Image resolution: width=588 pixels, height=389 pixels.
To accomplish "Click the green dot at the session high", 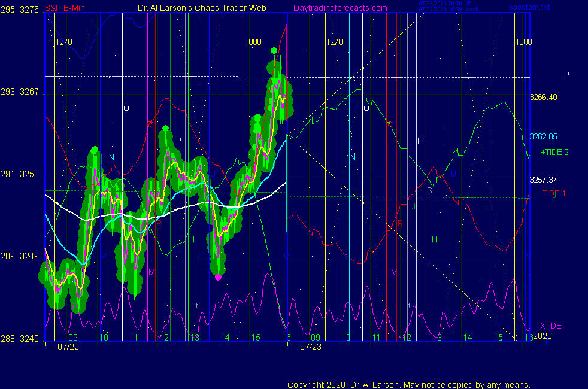I will click(x=274, y=51).
